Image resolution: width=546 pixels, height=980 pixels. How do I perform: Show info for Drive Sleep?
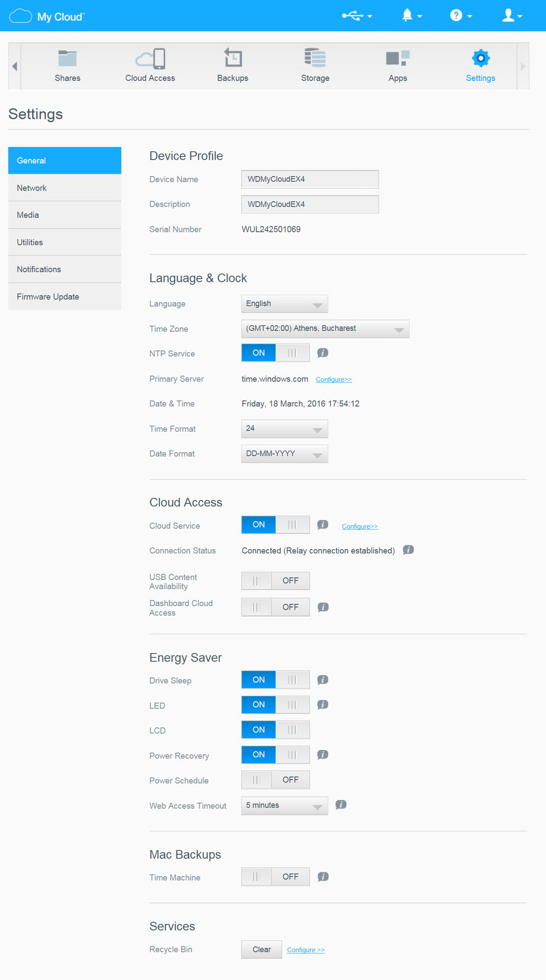click(x=323, y=680)
